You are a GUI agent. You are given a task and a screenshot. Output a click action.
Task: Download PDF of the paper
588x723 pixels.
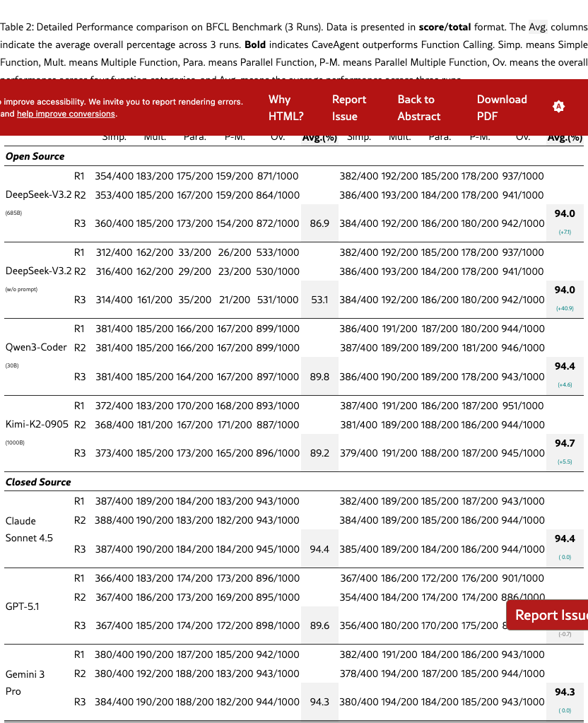pos(502,108)
